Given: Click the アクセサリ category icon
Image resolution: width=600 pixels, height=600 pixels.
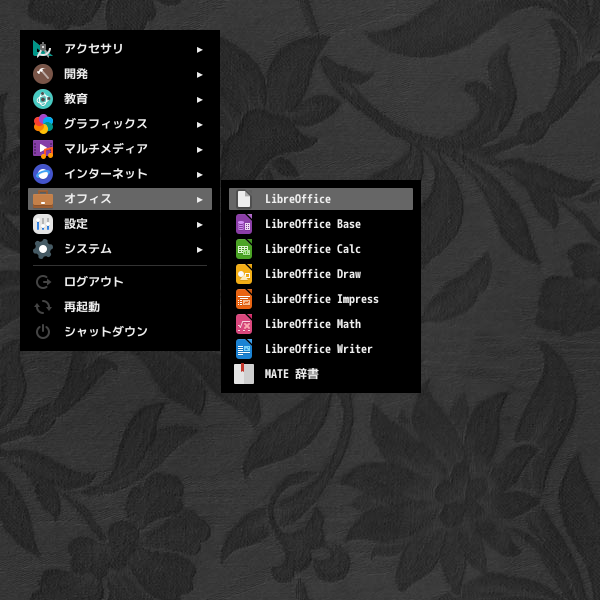Looking at the screenshot, I should [x=43, y=49].
